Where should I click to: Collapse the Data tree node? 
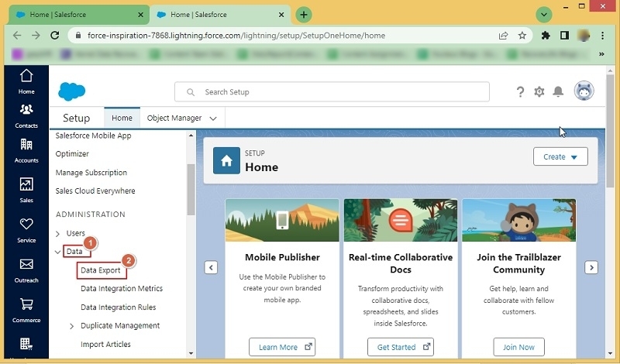click(x=57, y=252)
